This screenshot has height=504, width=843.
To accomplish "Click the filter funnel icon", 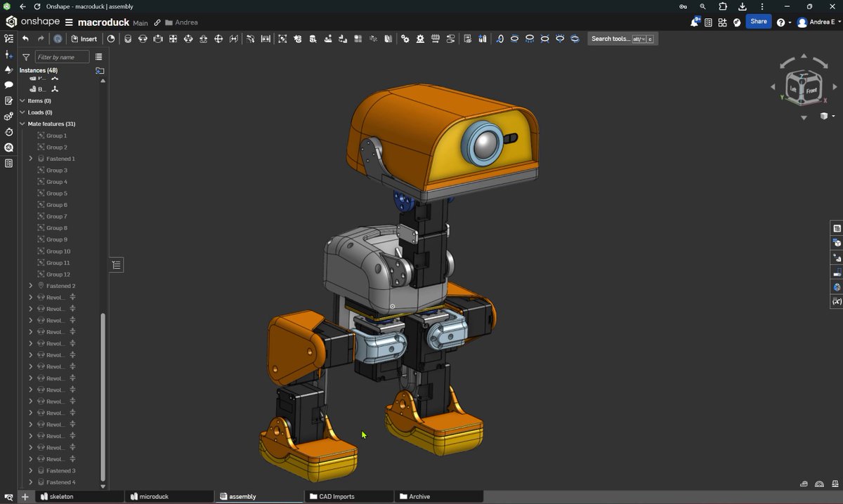I will click(x=26, y=57).
